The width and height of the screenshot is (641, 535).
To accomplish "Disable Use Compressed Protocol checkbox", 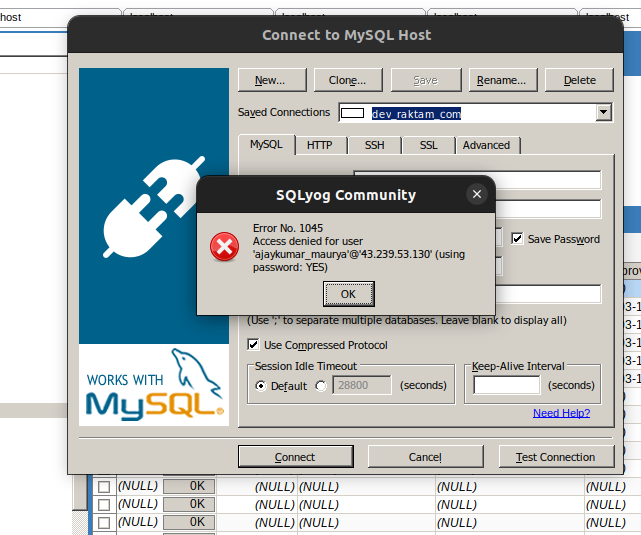I will pos(254,345).
